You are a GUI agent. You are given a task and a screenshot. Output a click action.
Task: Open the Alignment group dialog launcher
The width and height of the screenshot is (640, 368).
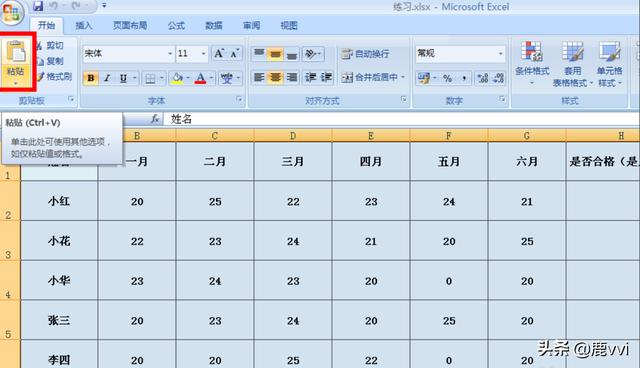[404, 99]
